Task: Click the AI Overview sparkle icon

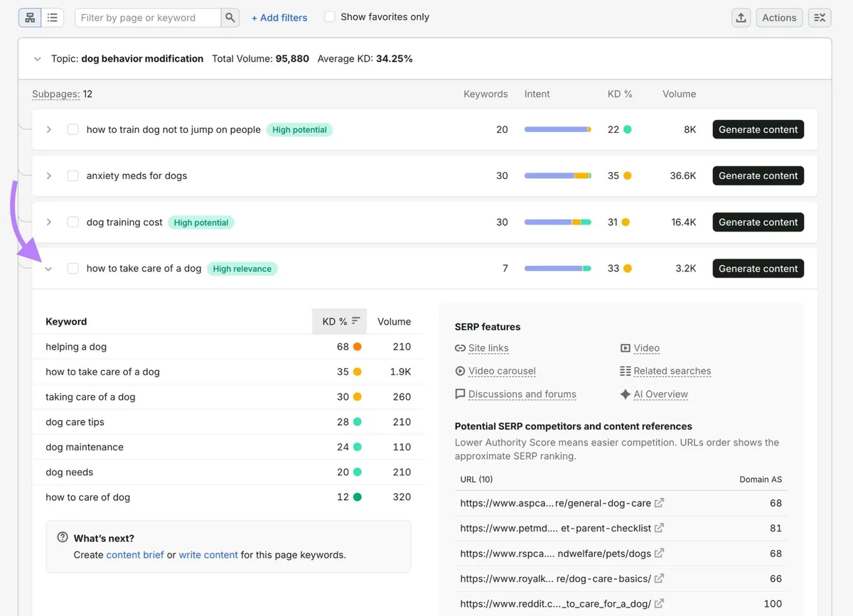Action: pos(626,394)
